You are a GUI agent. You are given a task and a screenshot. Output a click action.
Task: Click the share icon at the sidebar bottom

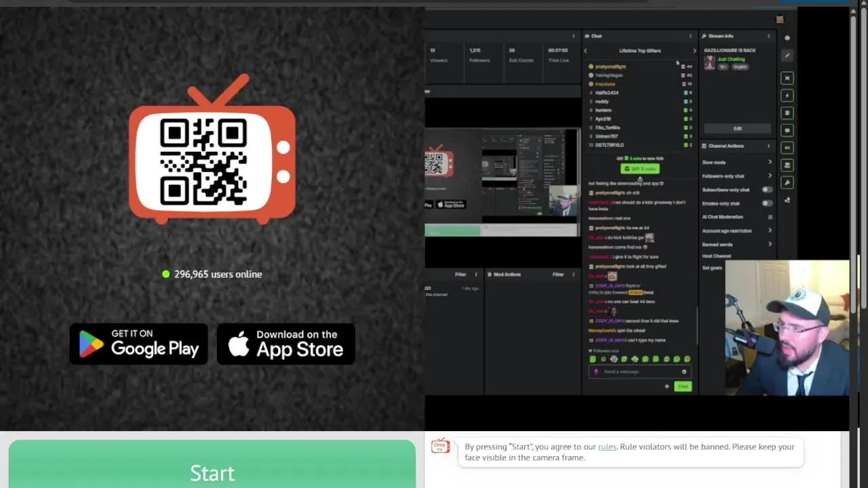(787, 200)
